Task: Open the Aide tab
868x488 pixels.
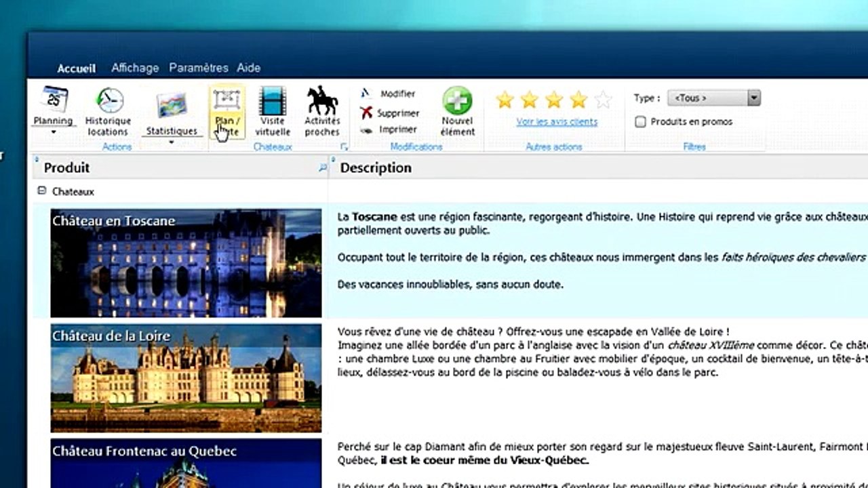Action: pos(249,68)
